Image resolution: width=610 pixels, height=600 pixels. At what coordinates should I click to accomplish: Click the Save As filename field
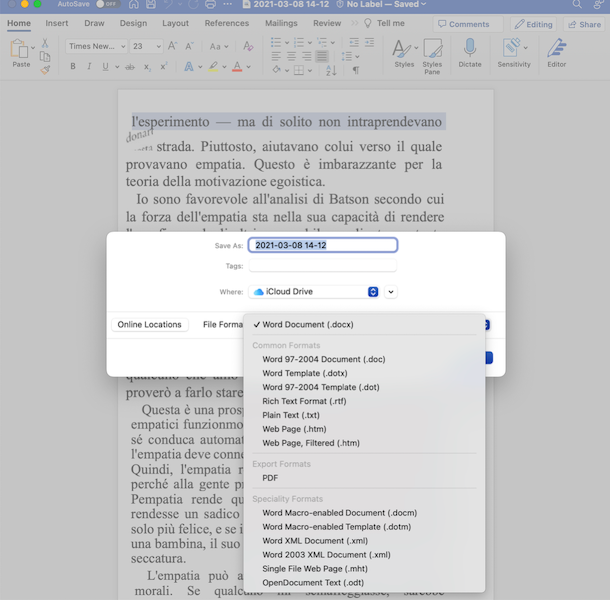[323, 245]
